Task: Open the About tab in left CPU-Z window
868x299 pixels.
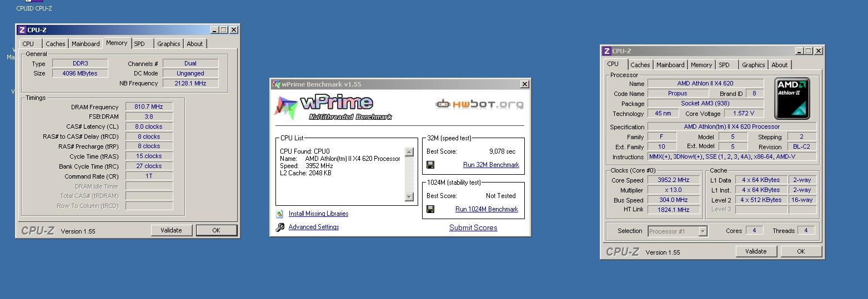Action: point(195,44)
